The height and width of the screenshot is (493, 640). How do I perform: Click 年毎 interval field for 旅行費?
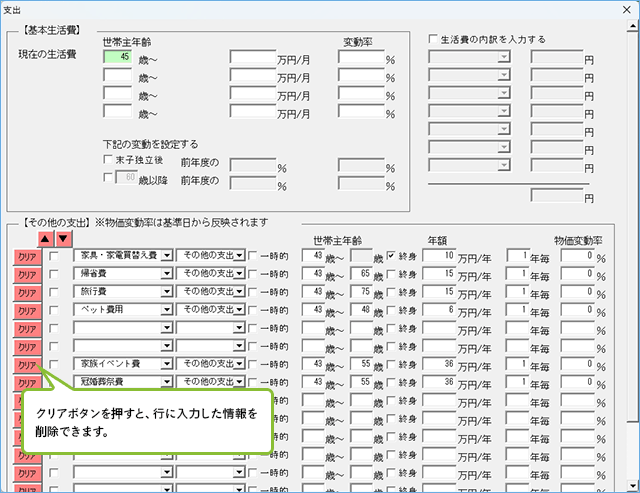(x=518, y=291)
